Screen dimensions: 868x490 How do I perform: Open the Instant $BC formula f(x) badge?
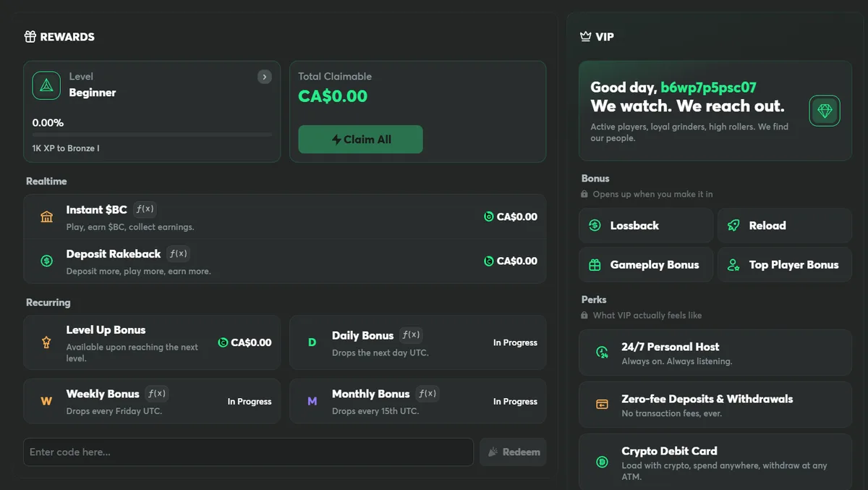pos(145,209)
